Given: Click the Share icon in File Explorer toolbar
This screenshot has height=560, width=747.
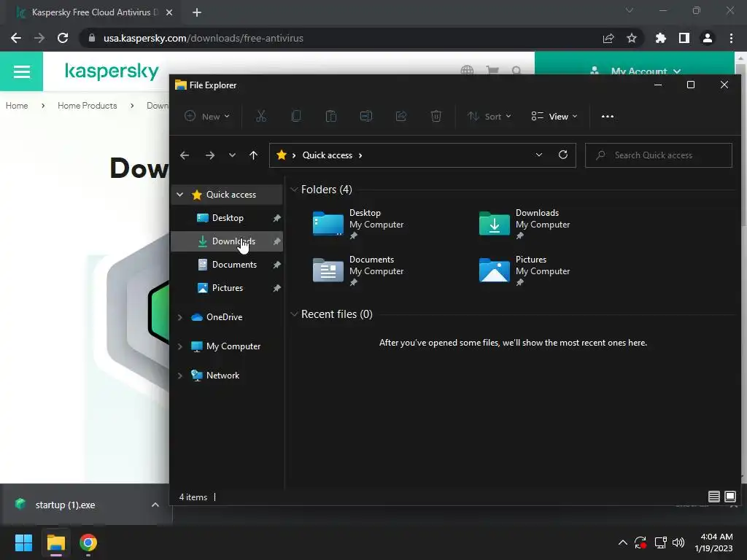Looking at the screenshot, I should [x=401, y=116].
